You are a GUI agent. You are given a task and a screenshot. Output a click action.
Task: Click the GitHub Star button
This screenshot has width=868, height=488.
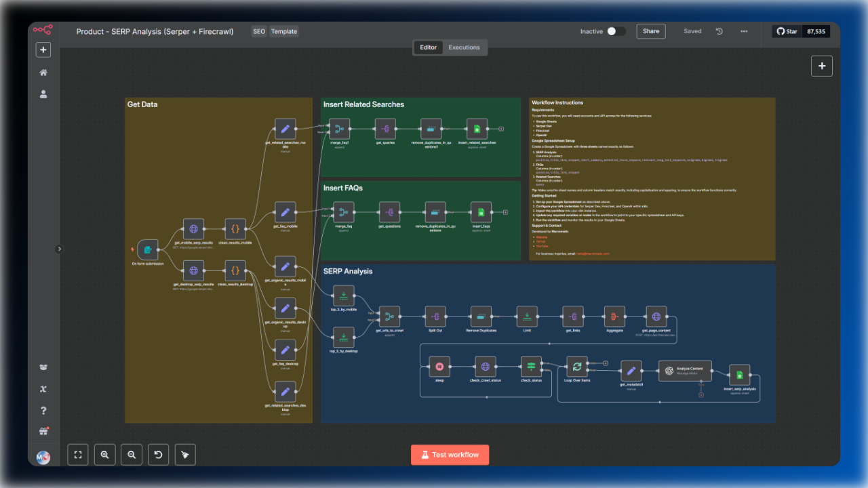pyautogui.click(x=787, y=31)
